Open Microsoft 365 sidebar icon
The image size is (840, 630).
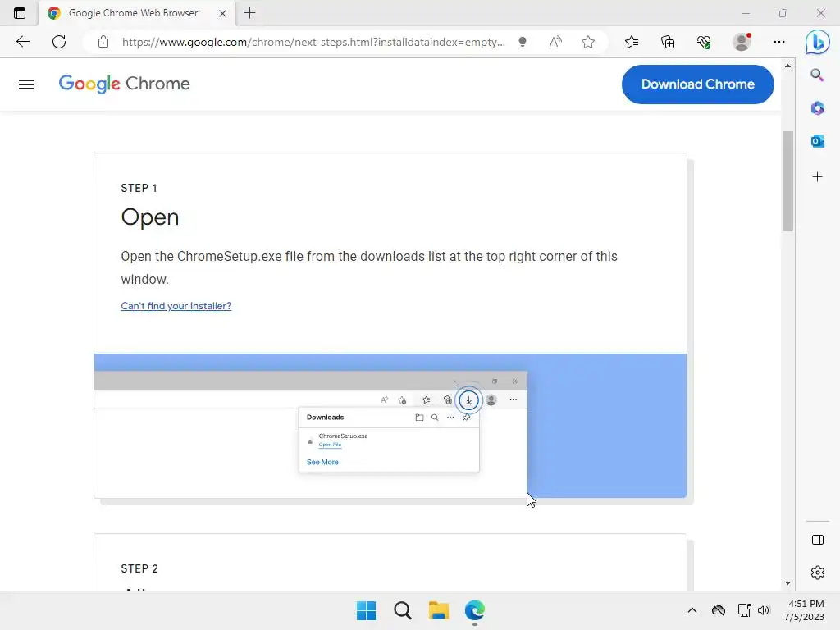click(818, 108)
